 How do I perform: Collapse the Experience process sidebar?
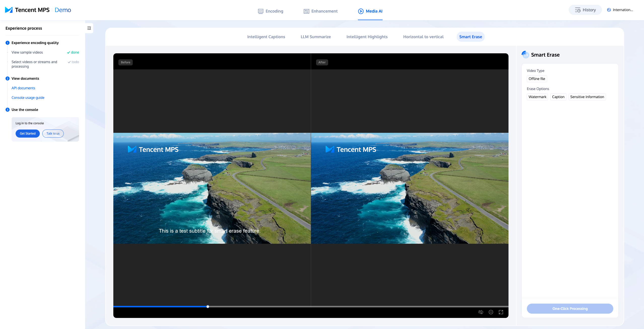[x=89, y=28]
